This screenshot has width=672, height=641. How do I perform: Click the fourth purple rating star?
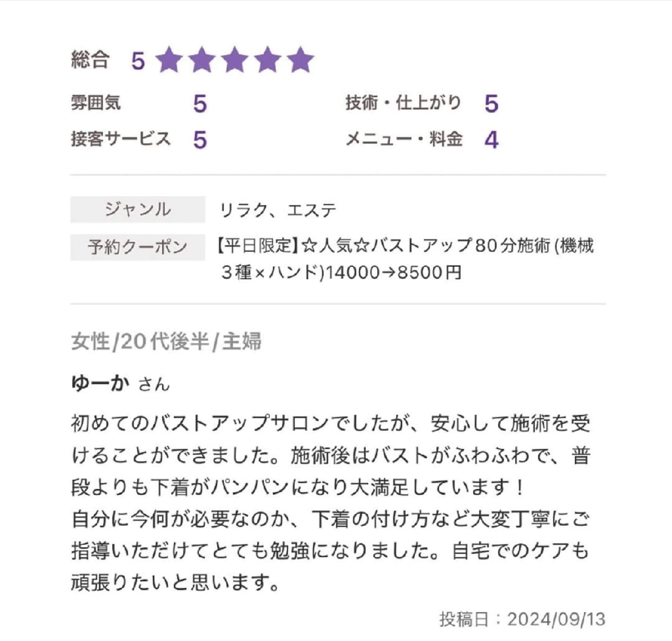point(267,60)
